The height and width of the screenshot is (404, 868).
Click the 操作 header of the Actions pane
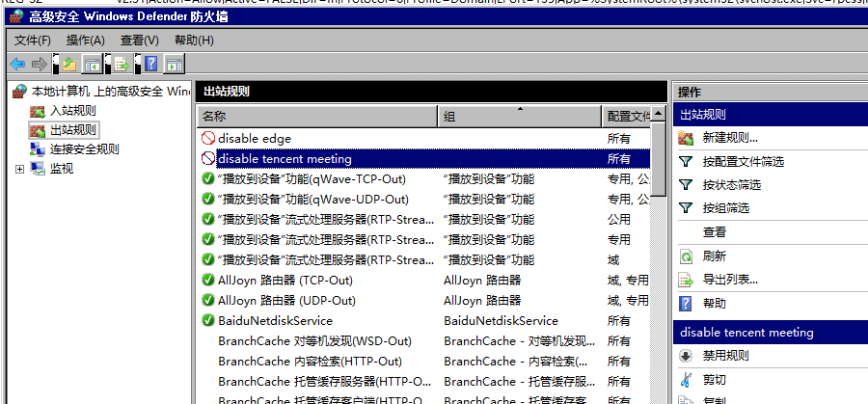pos(690,92)
